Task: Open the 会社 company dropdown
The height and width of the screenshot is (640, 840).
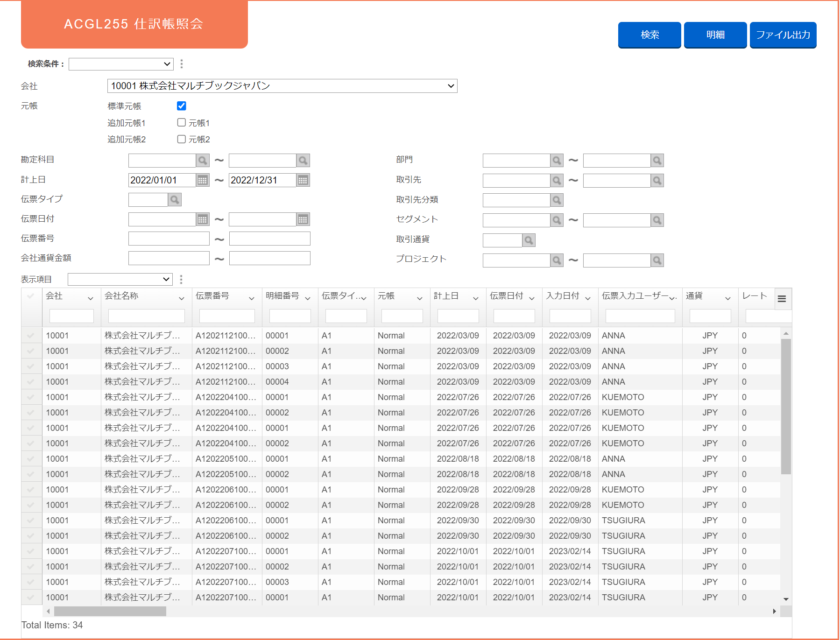Action: tap(282, 86)
